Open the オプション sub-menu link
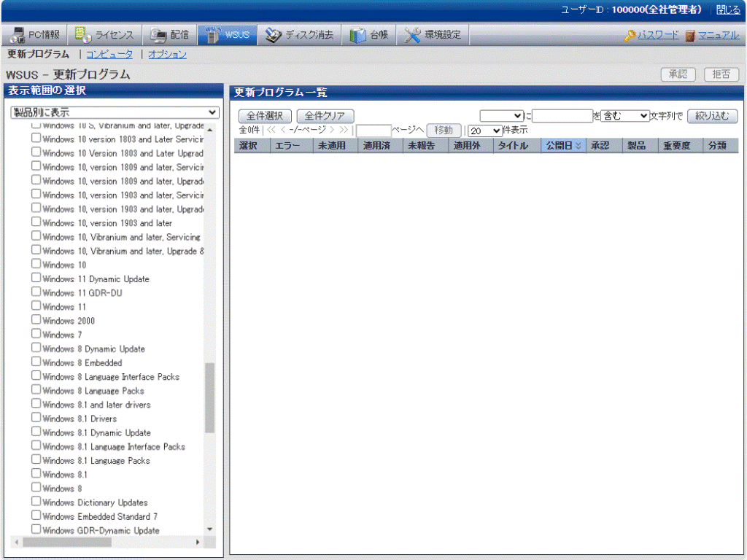Image resolution: width=747 pixels, height=560 pixels. (167, 54)
